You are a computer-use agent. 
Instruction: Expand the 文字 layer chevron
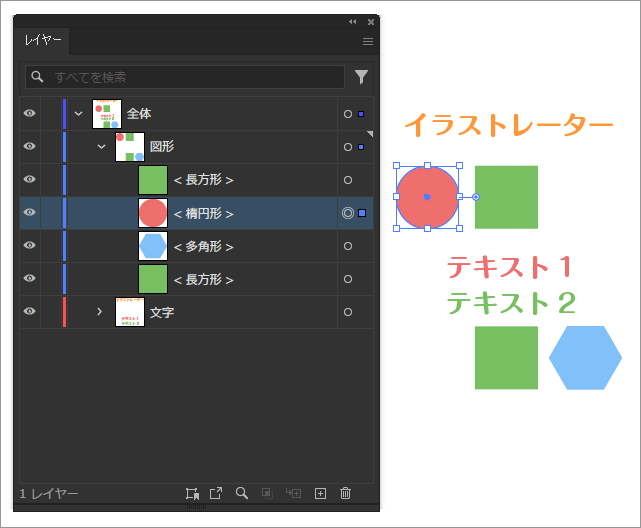point(99,311)
